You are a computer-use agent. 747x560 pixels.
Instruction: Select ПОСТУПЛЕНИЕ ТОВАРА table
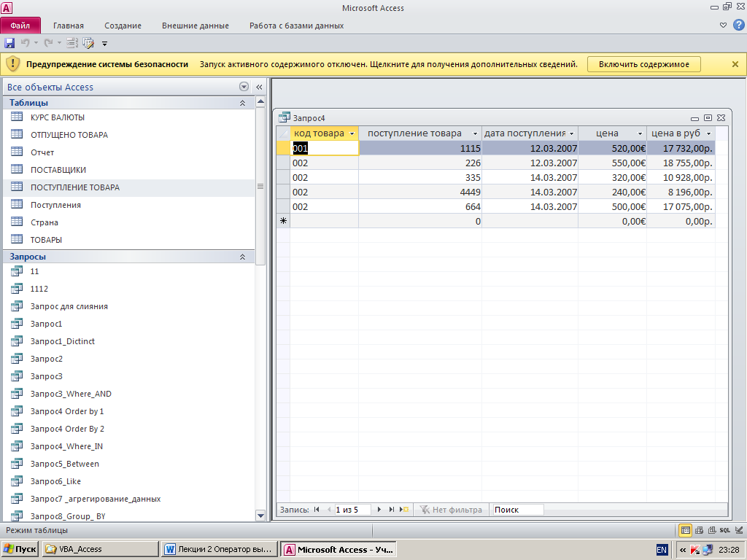pyautogui.click(x=75, y=187)
